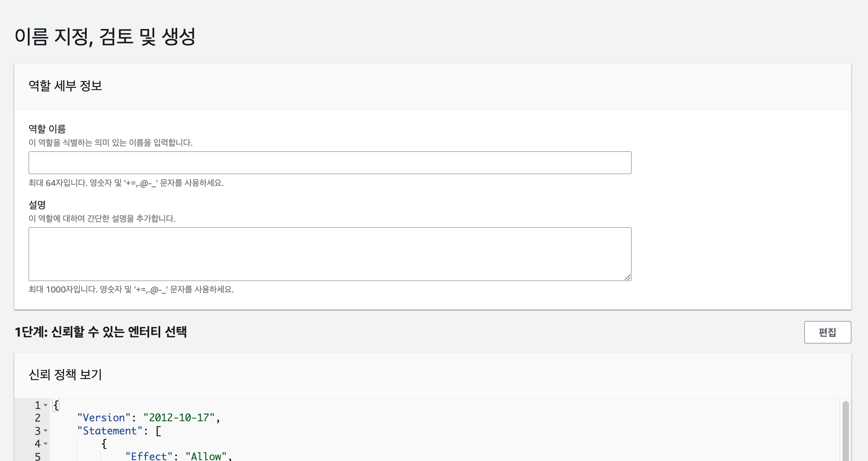This screenshot has height=461, width=868.
Task: Click the 1단계 신뢰할 수 있는 엔터티 선택 heading
Action: [101, 332]
